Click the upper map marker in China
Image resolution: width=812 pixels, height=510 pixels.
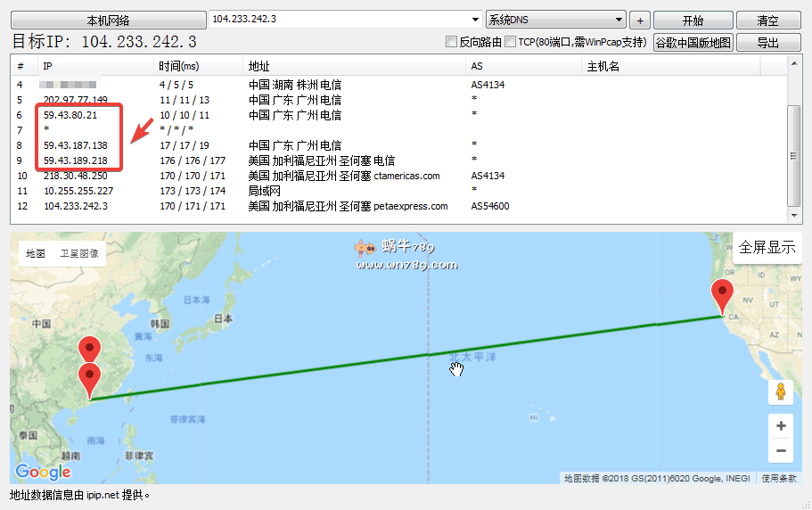click(x=89, y=350)
